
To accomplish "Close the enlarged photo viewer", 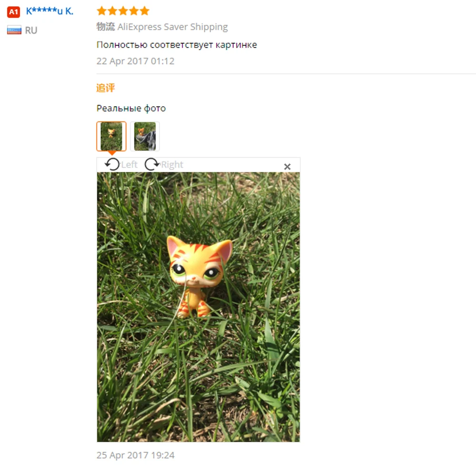I will pos(287,167).
